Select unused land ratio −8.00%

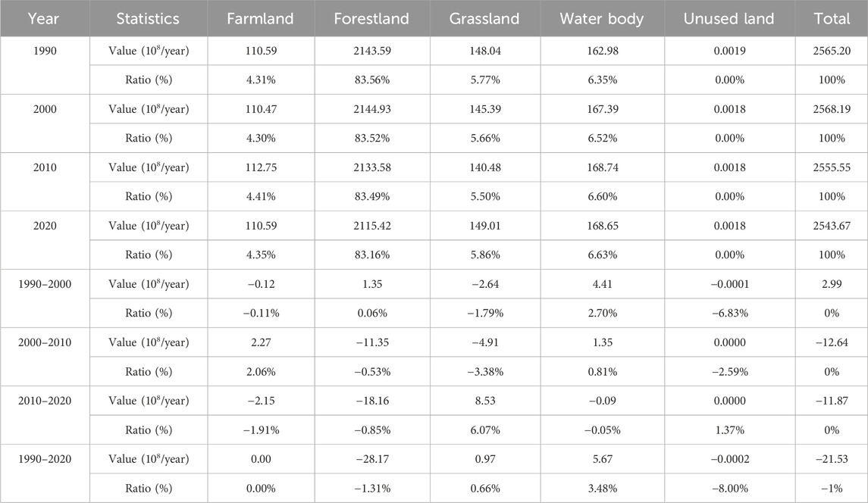pos(729,489)
